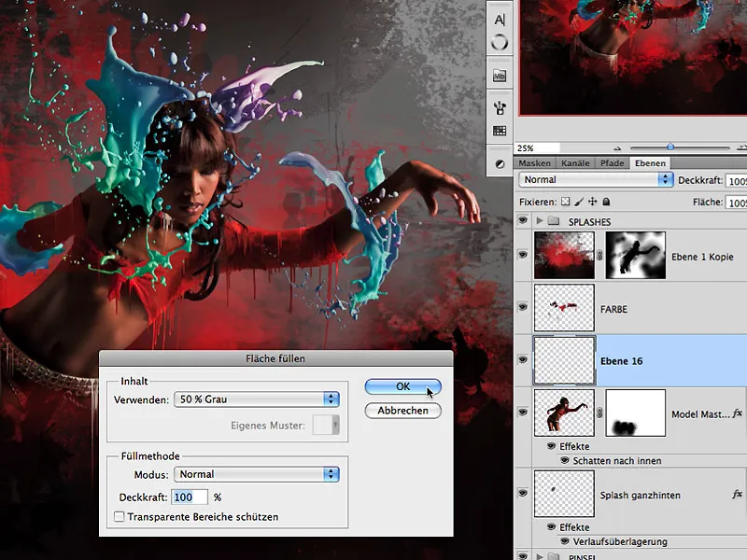Click mask link icon on Ebene 1 Kopie
The width and height of the screenshot is (747, 560).
(599, 255)
